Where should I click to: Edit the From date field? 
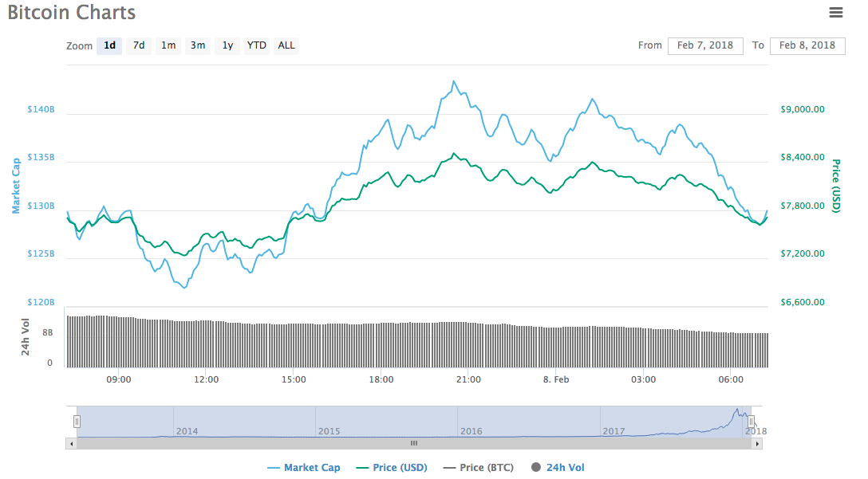tap(705, 46)
